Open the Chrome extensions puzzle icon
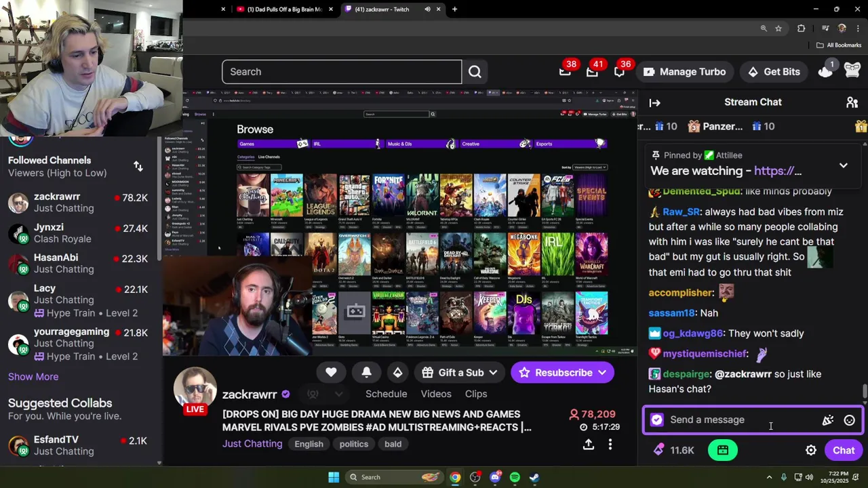The width and height of the screenshot is (868, 488). (x=801, y=28)
